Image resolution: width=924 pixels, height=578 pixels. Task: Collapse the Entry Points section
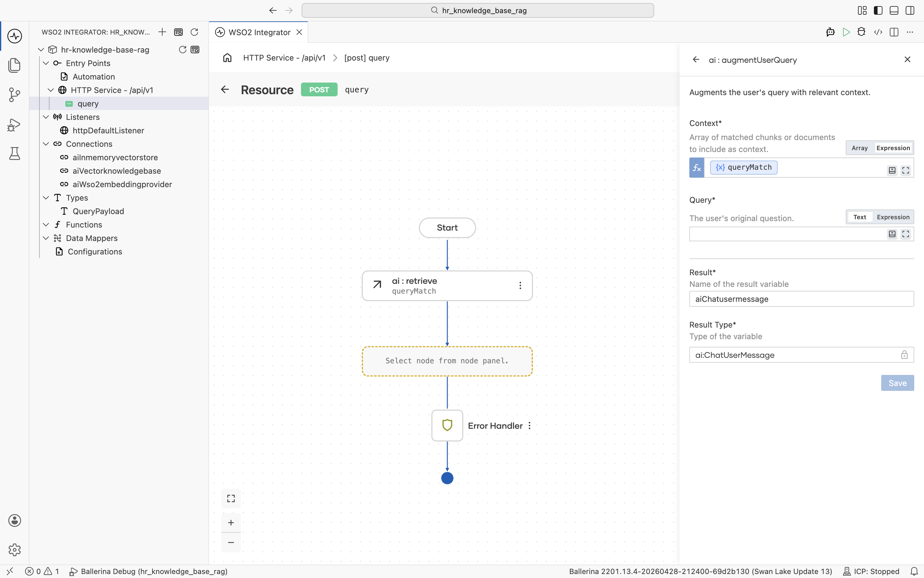pyautogui.click(x=46, y=63)
